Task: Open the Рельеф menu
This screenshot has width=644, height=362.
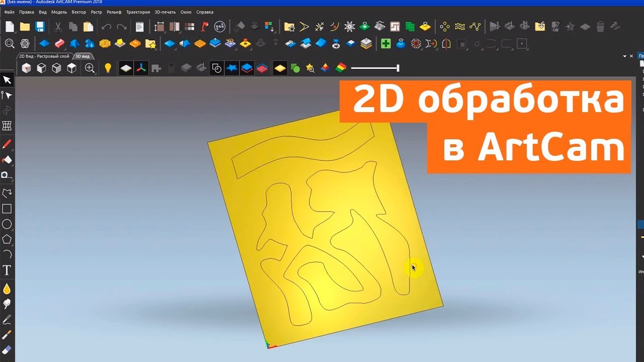Action: tap(114, 12)
